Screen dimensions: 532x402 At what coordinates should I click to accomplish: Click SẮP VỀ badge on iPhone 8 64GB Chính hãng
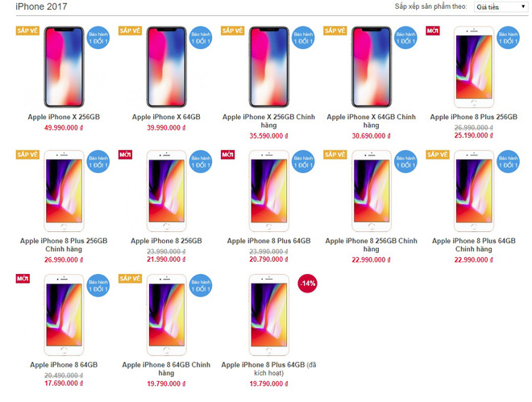130,278
